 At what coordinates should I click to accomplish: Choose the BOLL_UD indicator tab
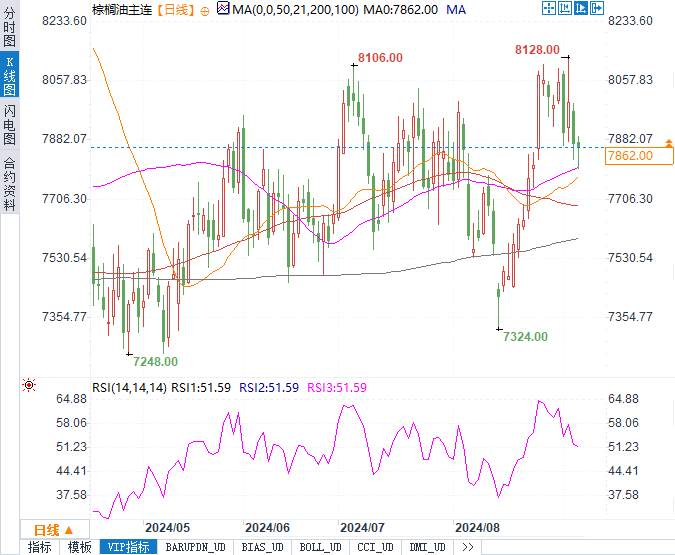click(321, 547)
